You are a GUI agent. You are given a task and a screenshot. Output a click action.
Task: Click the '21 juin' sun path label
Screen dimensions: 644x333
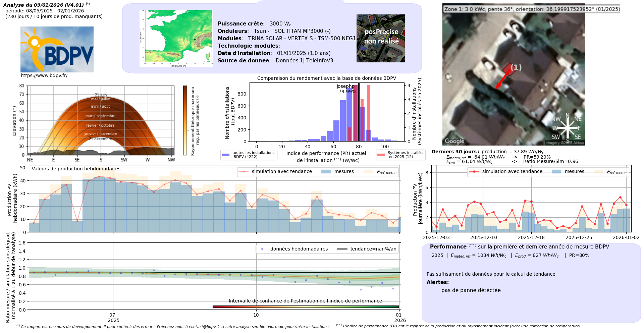coord(101,95)
